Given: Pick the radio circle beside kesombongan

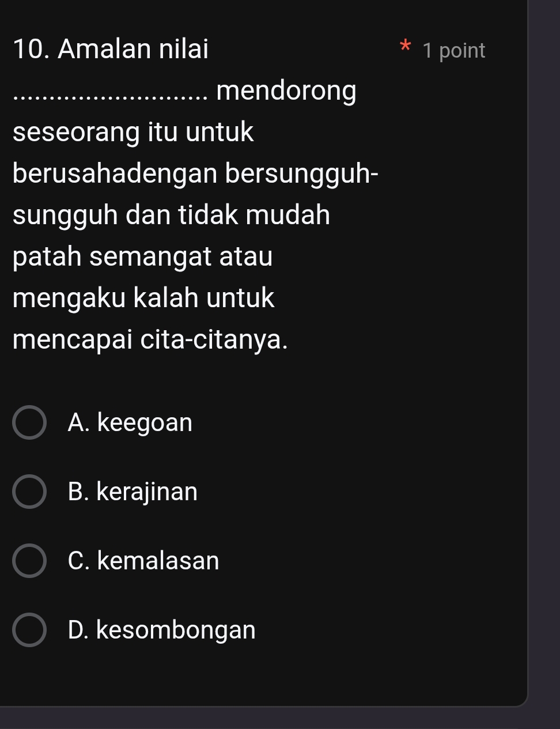Looking at the screenshot, I should point(29,630).
